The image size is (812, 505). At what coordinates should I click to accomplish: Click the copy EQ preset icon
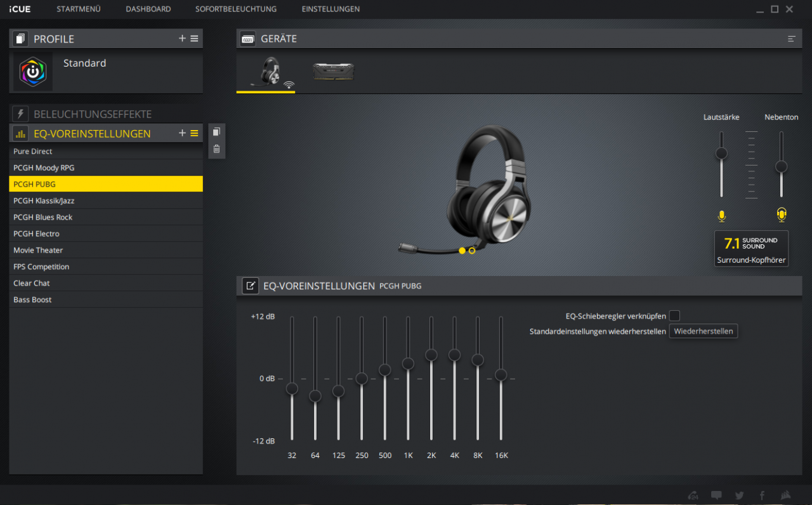tap(217, 132)
